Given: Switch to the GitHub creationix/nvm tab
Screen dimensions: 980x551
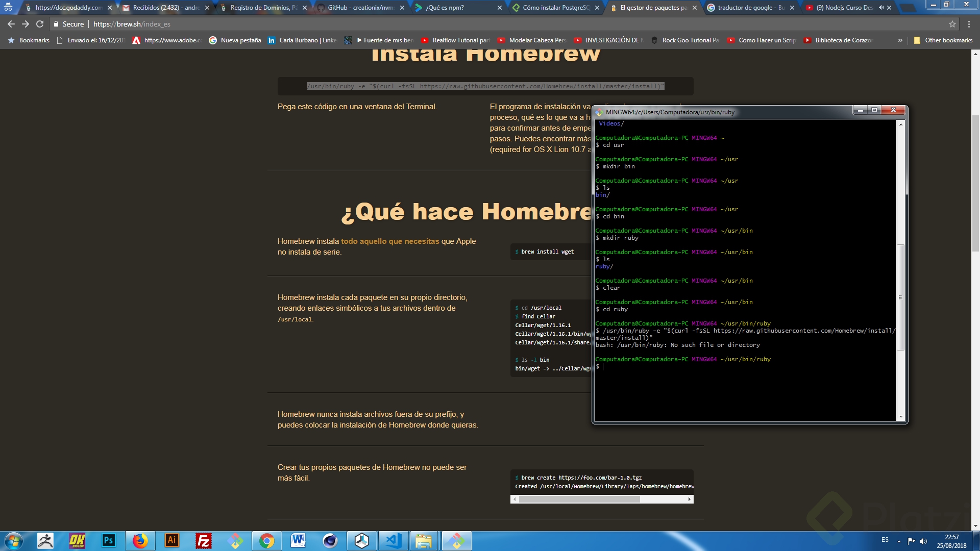Looking at the screenshot, I should [361, 8].
